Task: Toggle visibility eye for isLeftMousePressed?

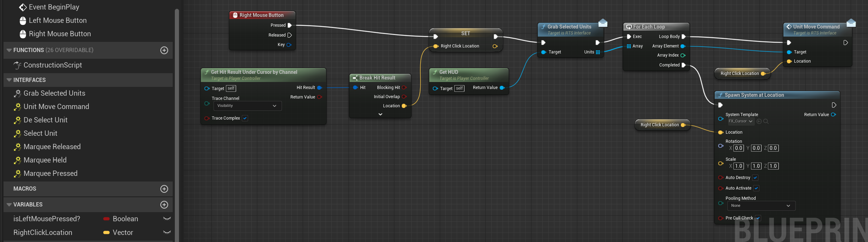Action: [x=167, y=219]
